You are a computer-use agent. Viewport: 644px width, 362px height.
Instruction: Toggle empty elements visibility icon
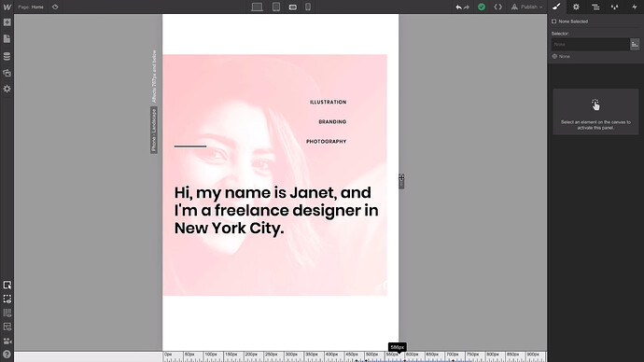click(x=7, y=327)
